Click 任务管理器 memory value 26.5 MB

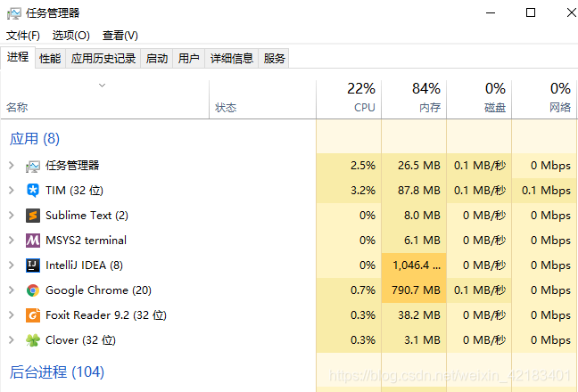(418, 166)
